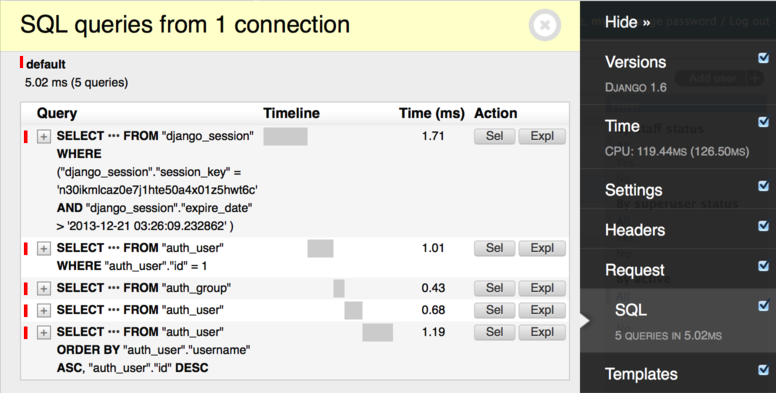Disable the SQL panel checkbox
Screen dimensions: 776x393
(x=764, y=306)
